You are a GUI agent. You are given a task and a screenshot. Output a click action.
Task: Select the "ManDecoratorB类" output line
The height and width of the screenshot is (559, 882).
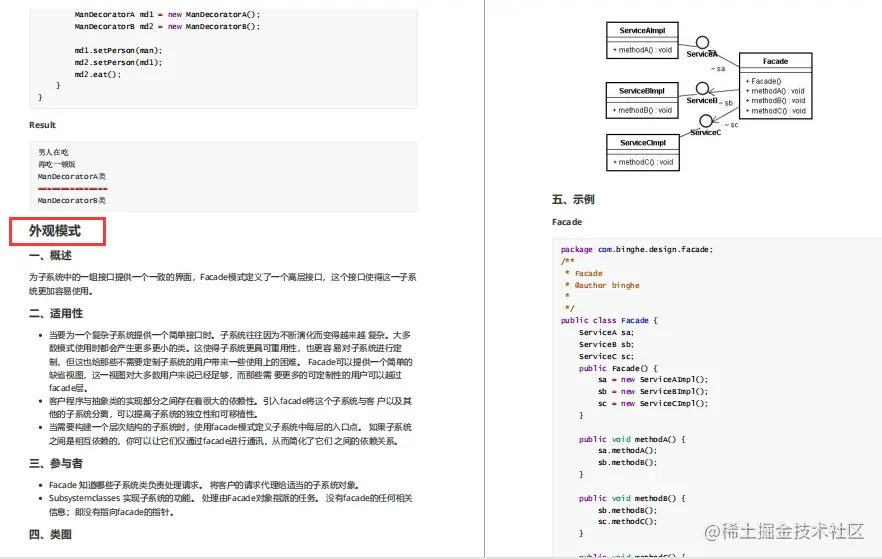[x=71, y=200]
